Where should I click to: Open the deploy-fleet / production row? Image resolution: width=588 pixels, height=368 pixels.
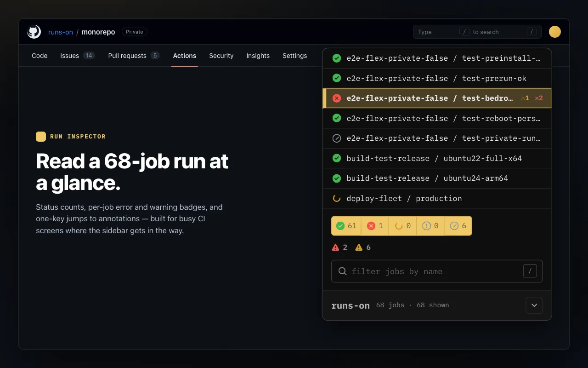437,198
